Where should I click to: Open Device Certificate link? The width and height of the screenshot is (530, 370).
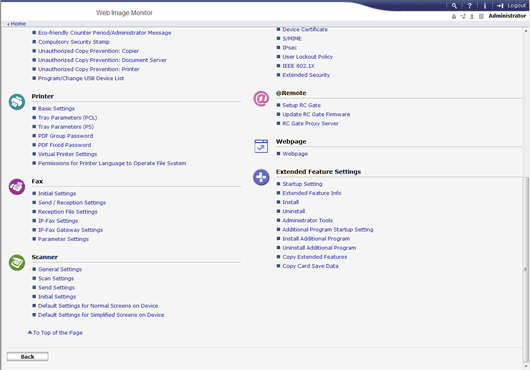coord(305,30)
